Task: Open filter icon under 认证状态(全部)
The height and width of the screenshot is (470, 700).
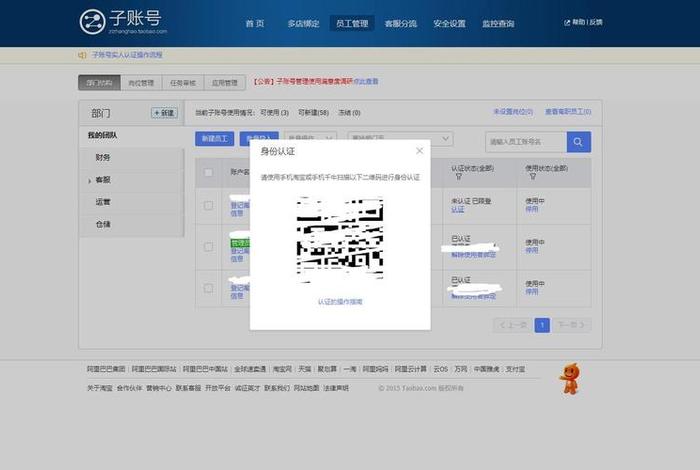Action: coord(458,177)
